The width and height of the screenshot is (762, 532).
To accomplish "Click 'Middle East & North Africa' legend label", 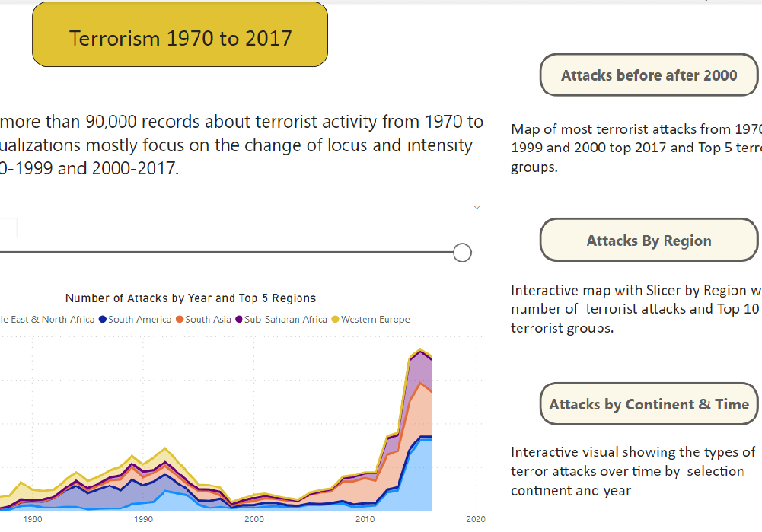I will coord(47,319).
